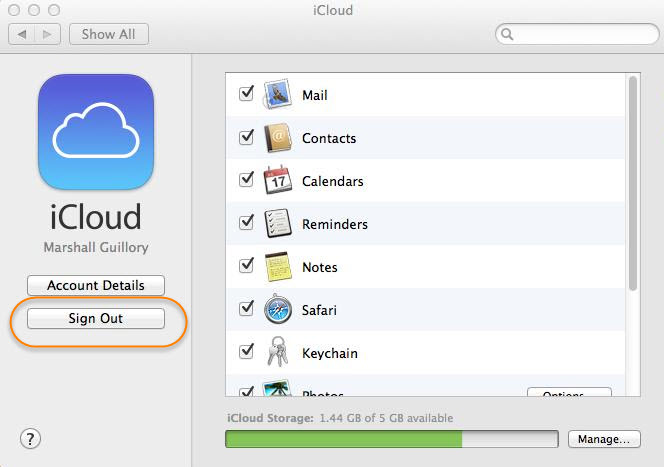Select the Calendars label text
This screenshot has height=467, width=664.
[x=333, y=181]
